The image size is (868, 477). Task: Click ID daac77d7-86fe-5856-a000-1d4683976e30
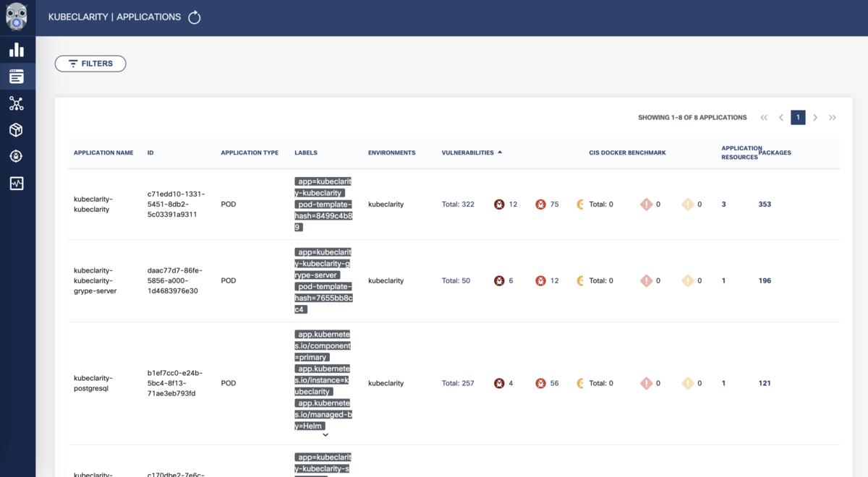(176, 280)
